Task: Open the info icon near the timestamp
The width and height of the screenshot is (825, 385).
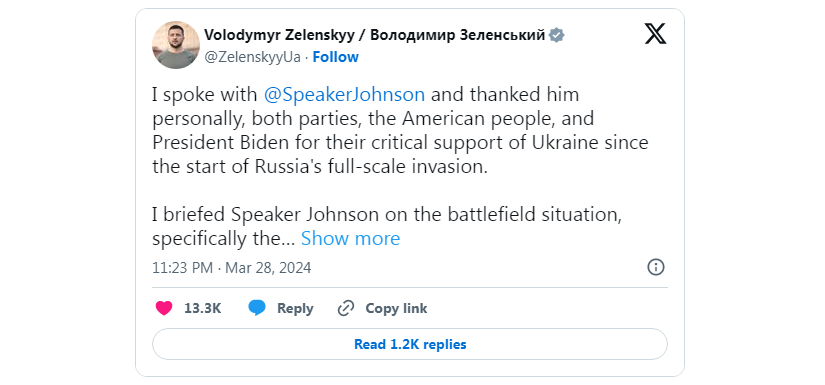Action: (x=656, y=267)
